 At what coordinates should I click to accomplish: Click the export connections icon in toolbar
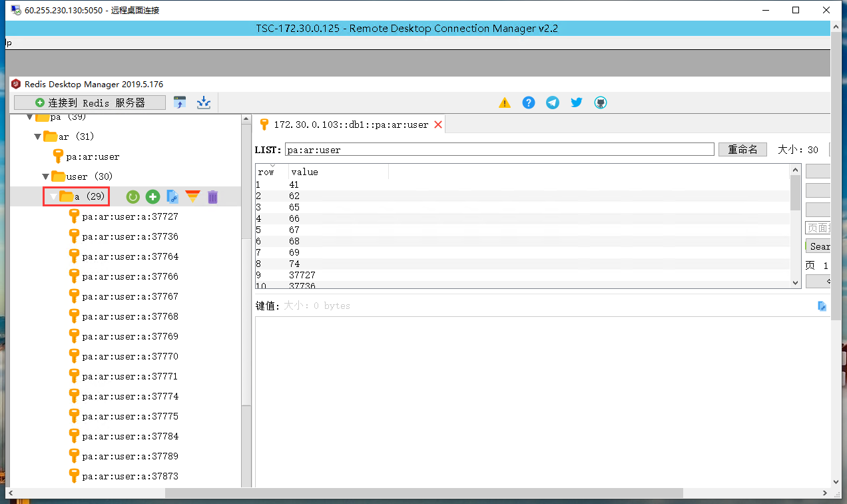click(204, 103)
